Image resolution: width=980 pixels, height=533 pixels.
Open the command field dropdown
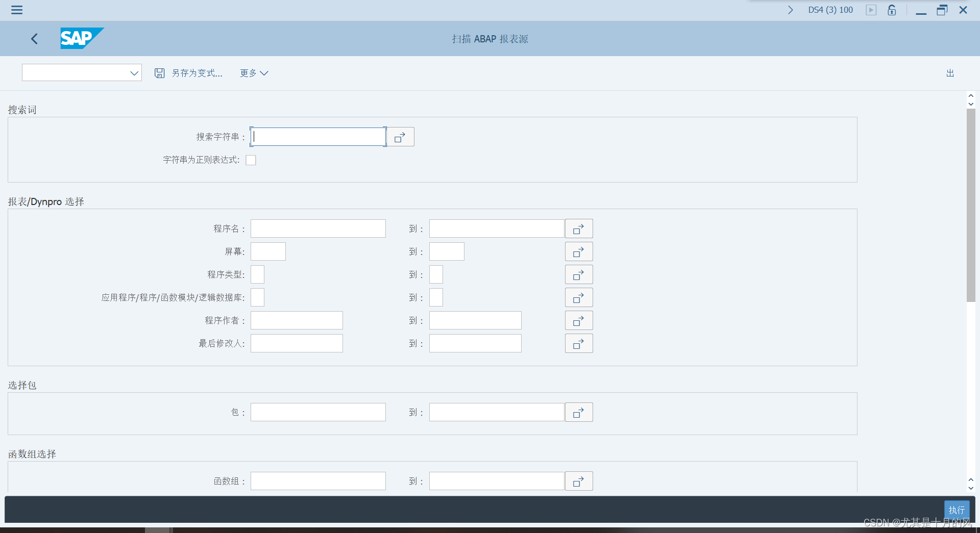point(134,73)
